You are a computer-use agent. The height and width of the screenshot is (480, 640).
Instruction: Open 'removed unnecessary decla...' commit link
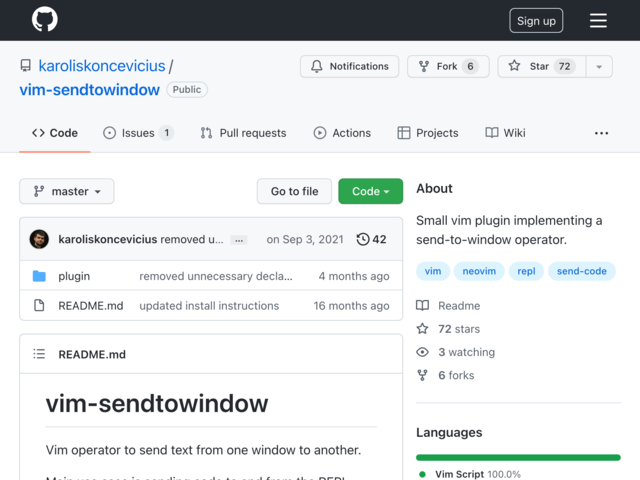tap(216, 276)
